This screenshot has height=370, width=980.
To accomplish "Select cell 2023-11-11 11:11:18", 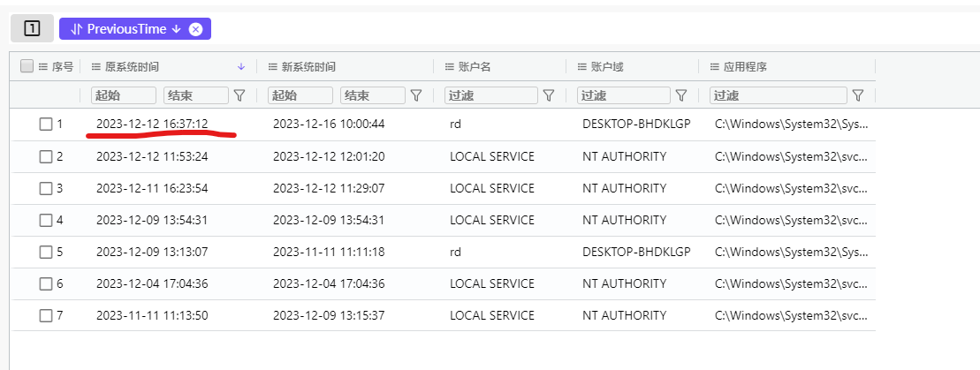I will point(329,252).
